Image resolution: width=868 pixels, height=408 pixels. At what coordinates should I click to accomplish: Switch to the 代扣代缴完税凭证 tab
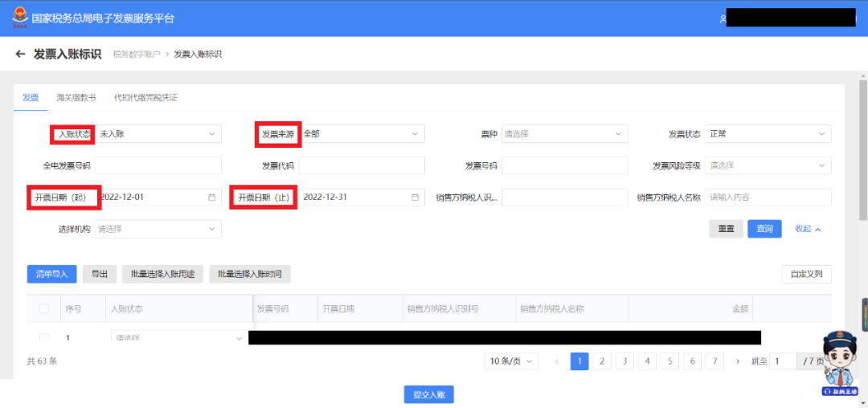145,98
